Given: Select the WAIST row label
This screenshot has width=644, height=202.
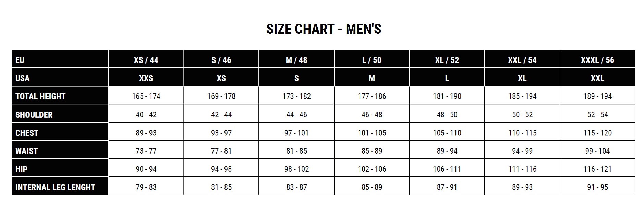Looking at the screenshot, I should (26, 151).
